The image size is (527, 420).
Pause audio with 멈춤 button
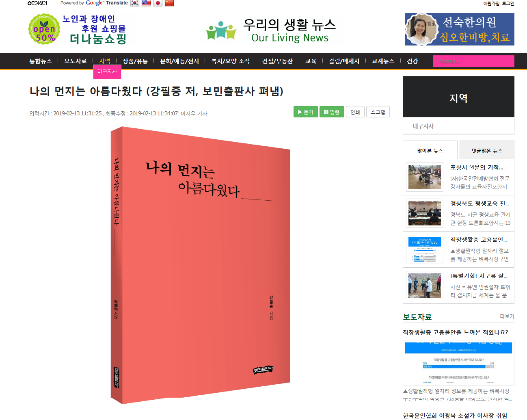(332, 112)
